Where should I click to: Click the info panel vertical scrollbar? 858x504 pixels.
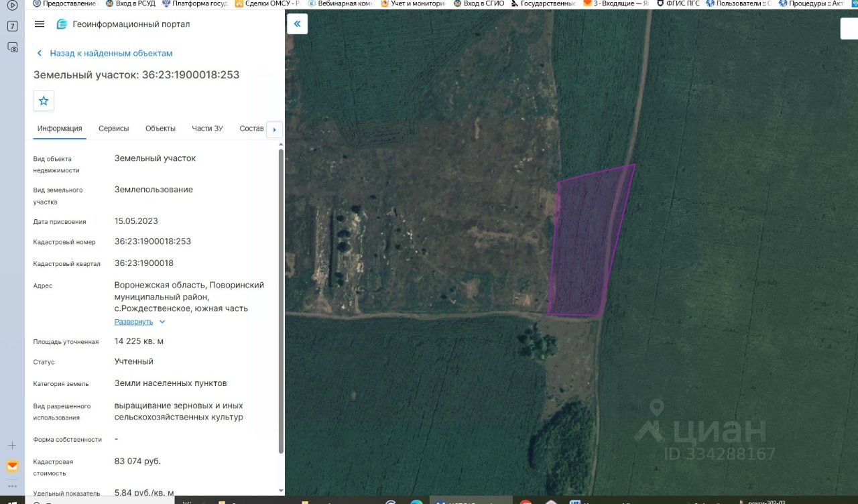coord(281,302)
